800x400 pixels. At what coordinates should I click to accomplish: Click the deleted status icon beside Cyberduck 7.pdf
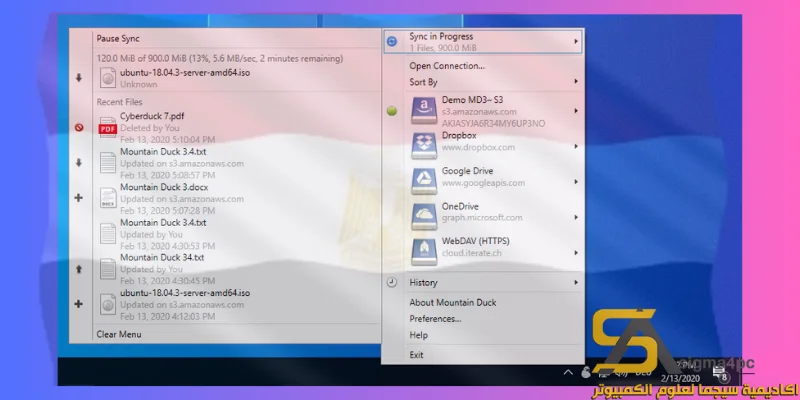[x=79, y=128]
